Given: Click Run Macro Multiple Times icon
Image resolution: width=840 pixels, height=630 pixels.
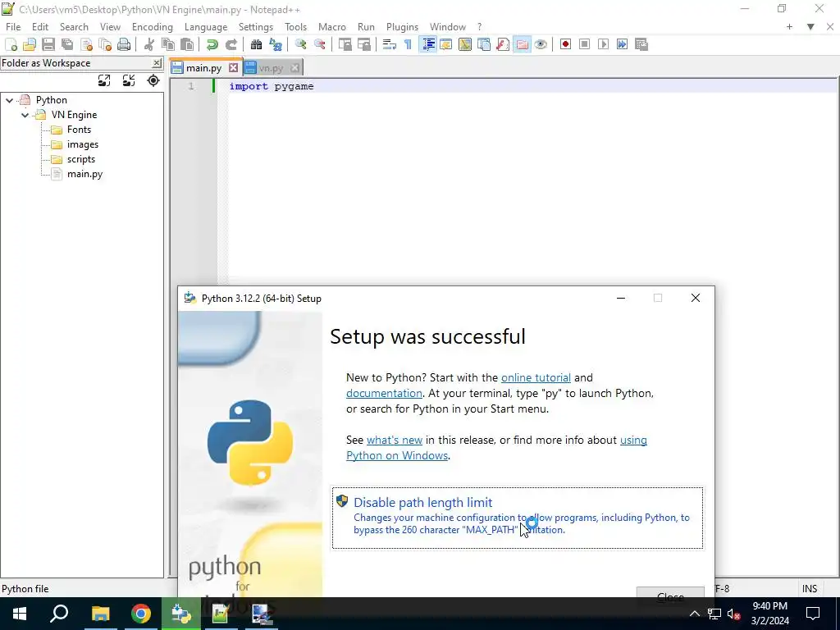Looking at the screenshot, I should [x=622, y=44].
